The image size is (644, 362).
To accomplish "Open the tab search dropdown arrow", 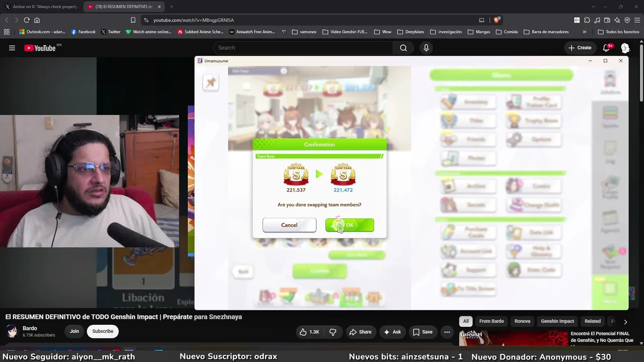I will (x=593, y=7).
